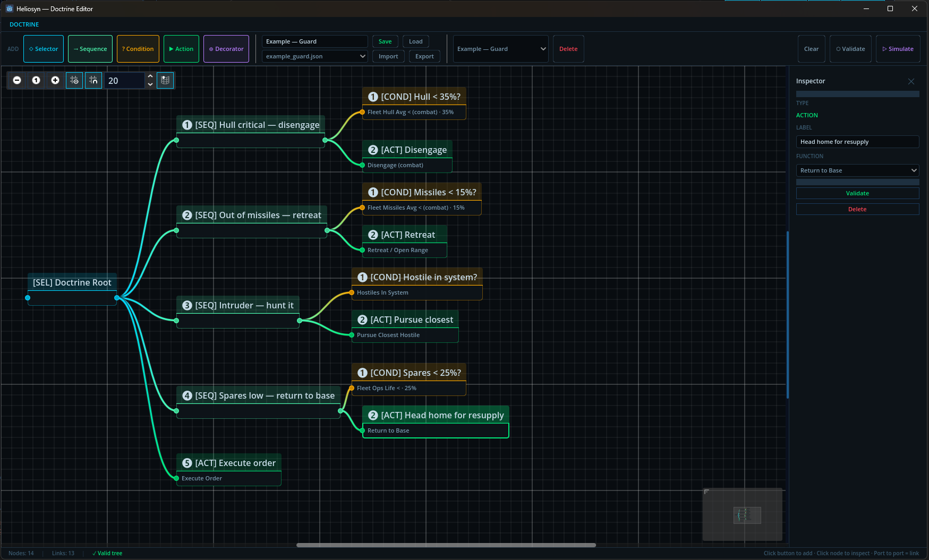Image resolution: width=929 pixels, height=560 pixels.
Task: Add a Selector node
Action: [x=44, y=49]
